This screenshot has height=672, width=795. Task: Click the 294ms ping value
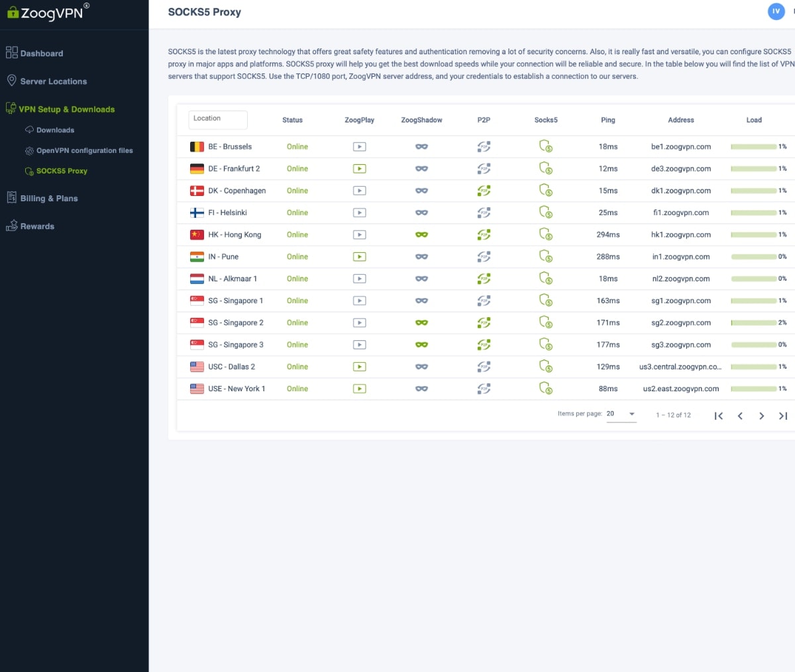608,235
